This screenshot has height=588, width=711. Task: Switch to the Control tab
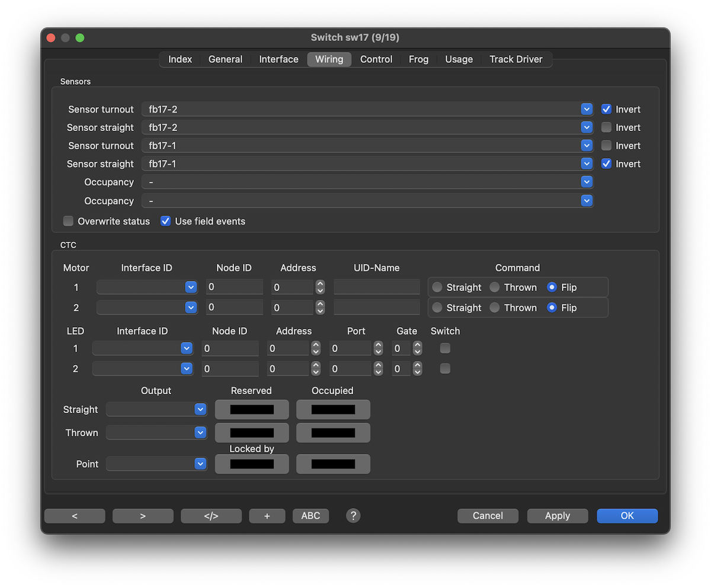click(x=376, y=59)
